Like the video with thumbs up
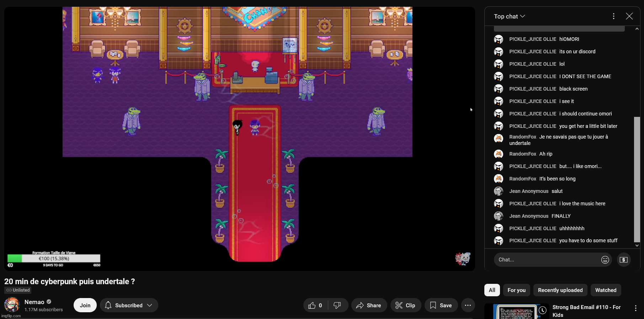644x319 pixels. (315, 306)
